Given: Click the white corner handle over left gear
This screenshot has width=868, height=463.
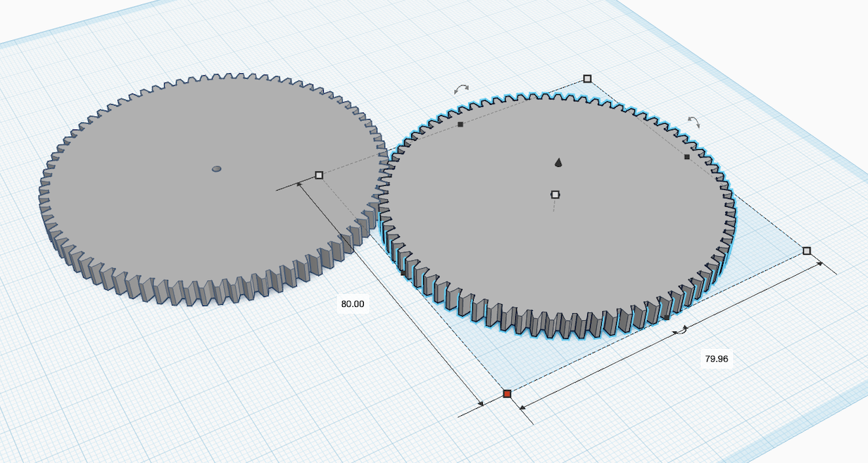Looking at the screenshot, I should tap(319, 175).
